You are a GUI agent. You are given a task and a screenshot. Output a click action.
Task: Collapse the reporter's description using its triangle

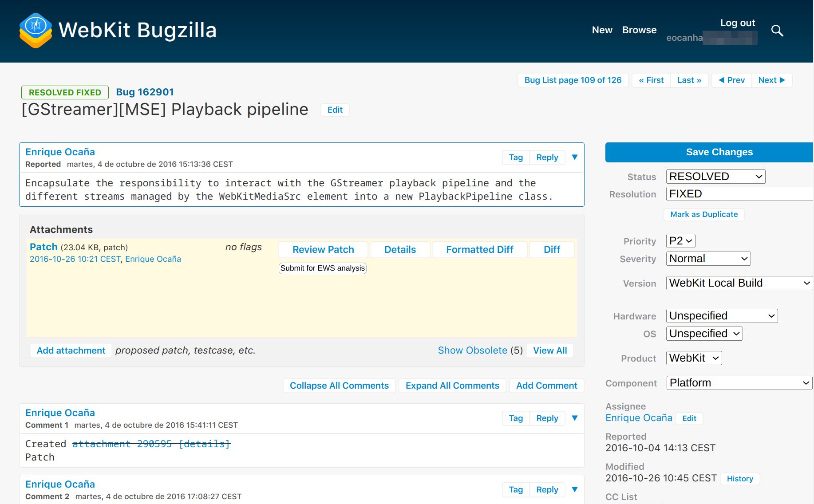575,157
